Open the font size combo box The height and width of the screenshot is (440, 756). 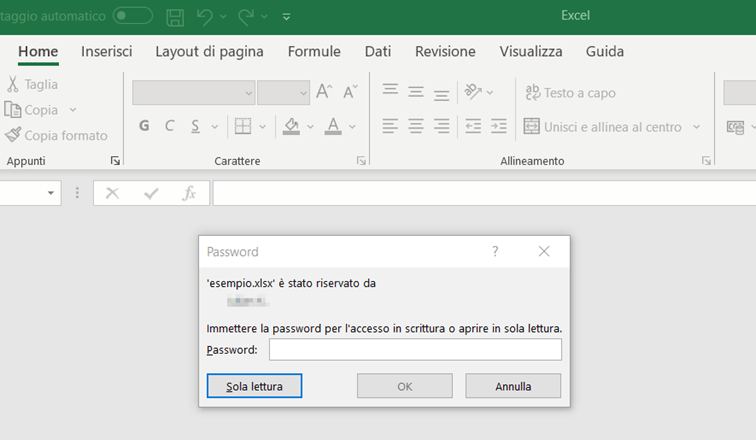click(x=283, y=93)
